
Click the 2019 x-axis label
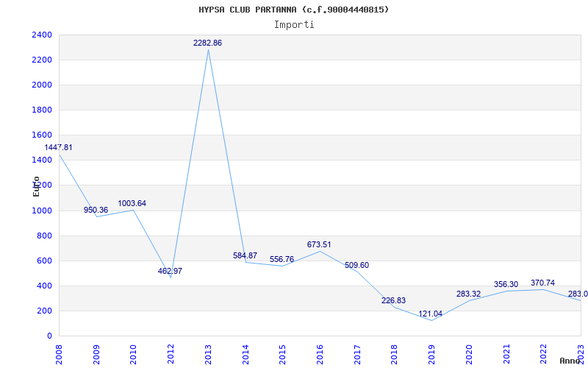click(x=431, y=354)
